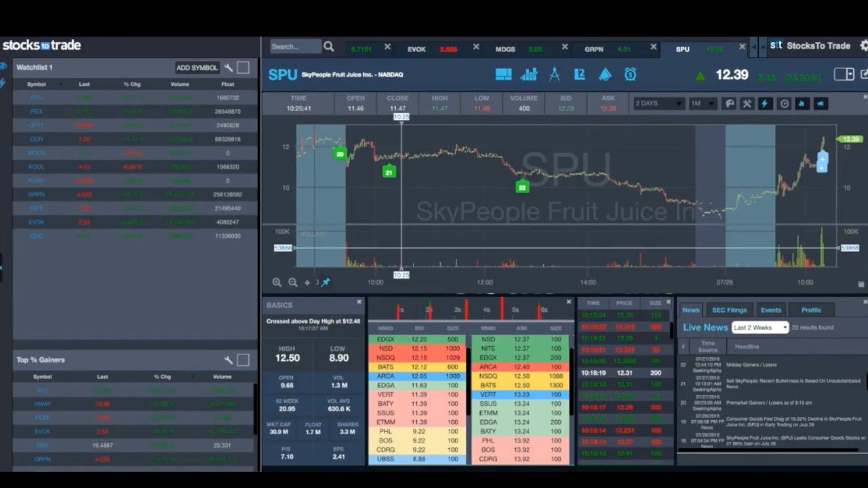Open the News tab
The width and height of the screenshot is (868, 488).
pos(691,310)
